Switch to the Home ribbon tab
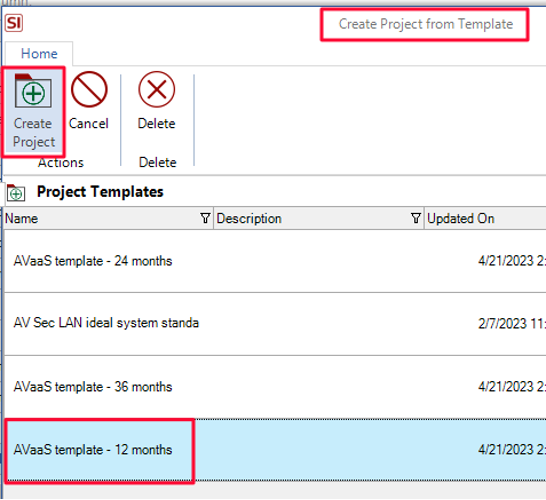Image resolution: width=546 pixels, height=500 pixels. point(39,54)
